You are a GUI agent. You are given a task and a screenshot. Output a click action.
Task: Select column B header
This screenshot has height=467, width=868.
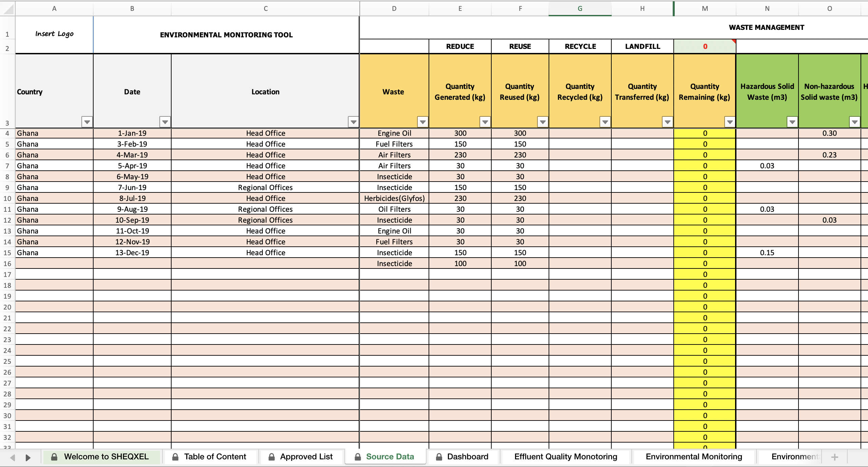tap(132, 9)
